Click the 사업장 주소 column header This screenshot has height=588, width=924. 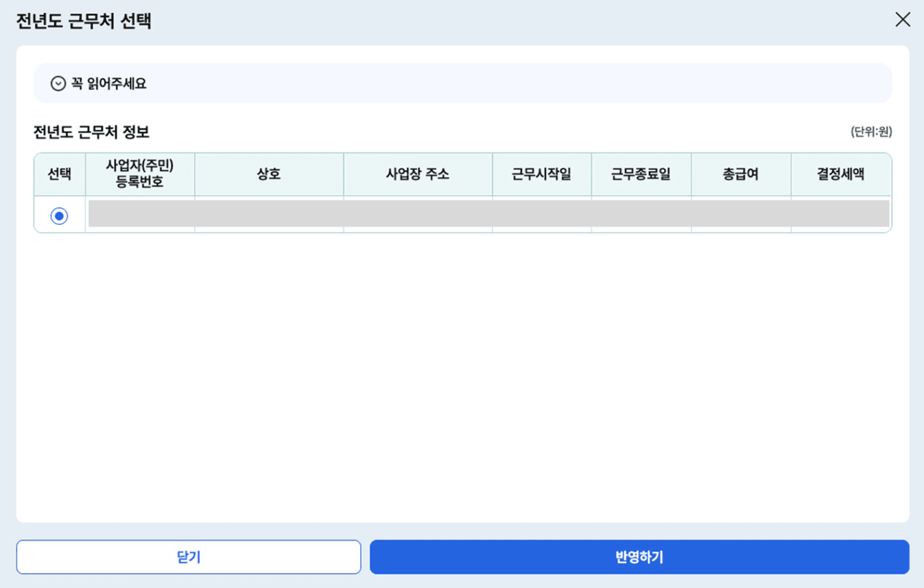(x=417, y=174)
